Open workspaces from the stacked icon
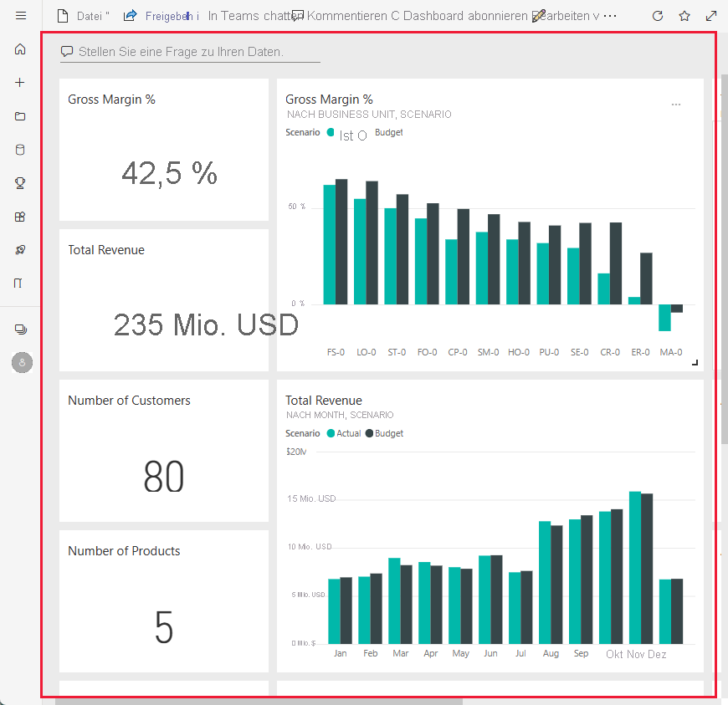The image size is (728, 705). tap(21, 328)
